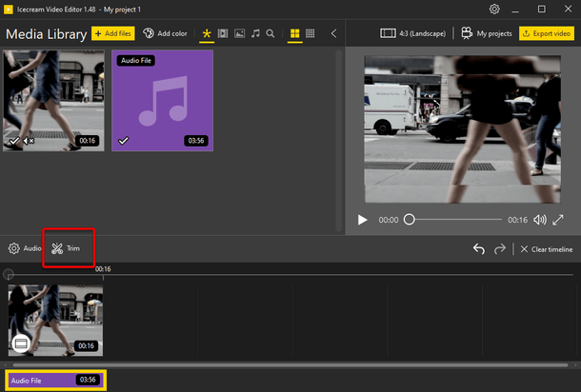Toggle the preview volume speaker
This screenshot has width=581, height=392.
tap(539, 220)
